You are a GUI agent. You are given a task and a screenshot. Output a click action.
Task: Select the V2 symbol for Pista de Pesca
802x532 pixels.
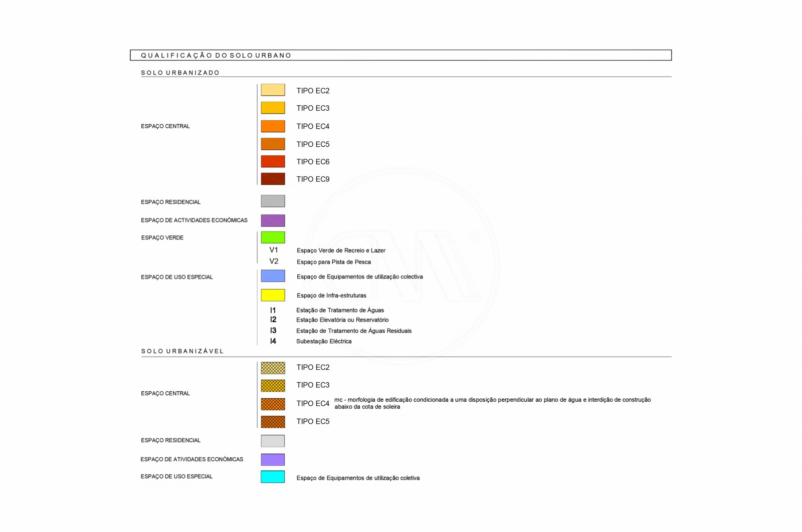point(274,261)
